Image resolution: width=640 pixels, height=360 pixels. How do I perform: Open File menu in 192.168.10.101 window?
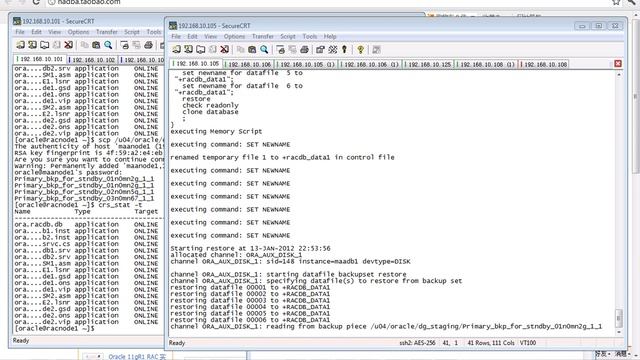pyautogui.click(x=20, y=31)
